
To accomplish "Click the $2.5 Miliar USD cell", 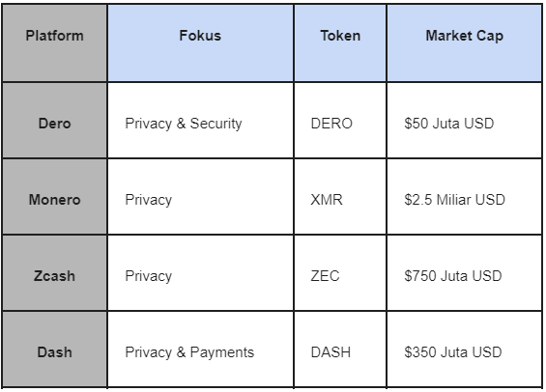I will point(464,197).
